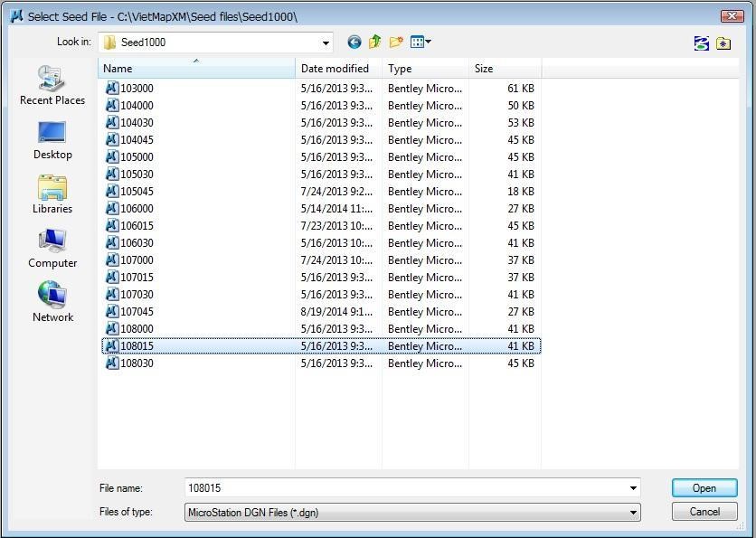Click the folder star icon at top right
756x538 pixels.
pyautogui.click(x=723, y=42)
